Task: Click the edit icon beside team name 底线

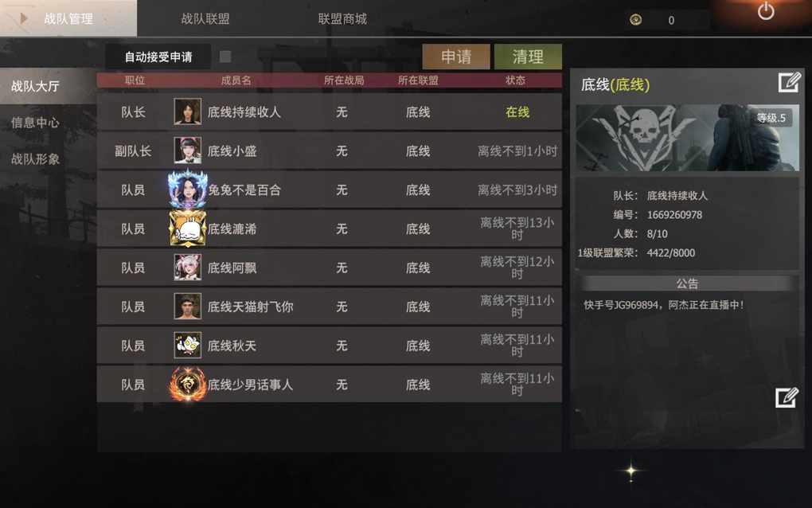Action: (789, 83)
